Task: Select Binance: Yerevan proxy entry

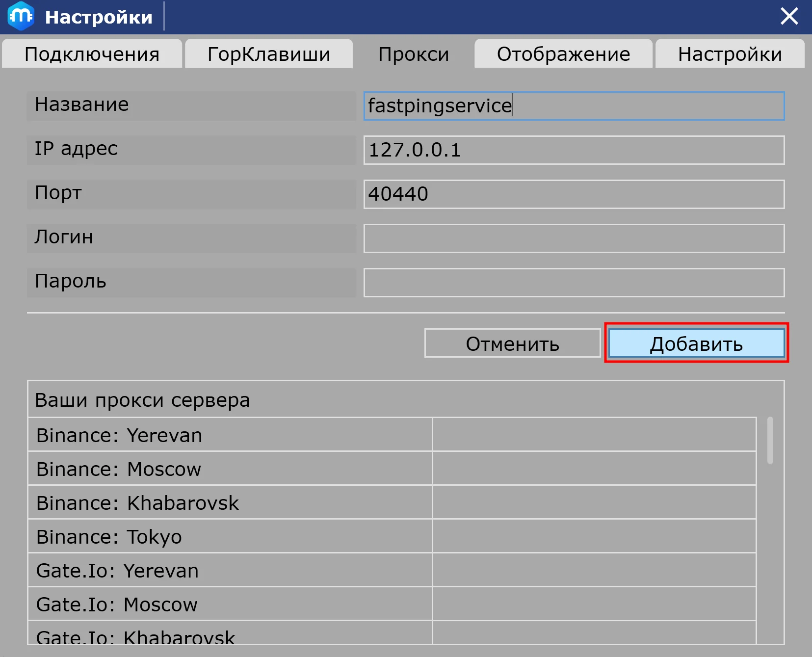Action: (230, 435)
